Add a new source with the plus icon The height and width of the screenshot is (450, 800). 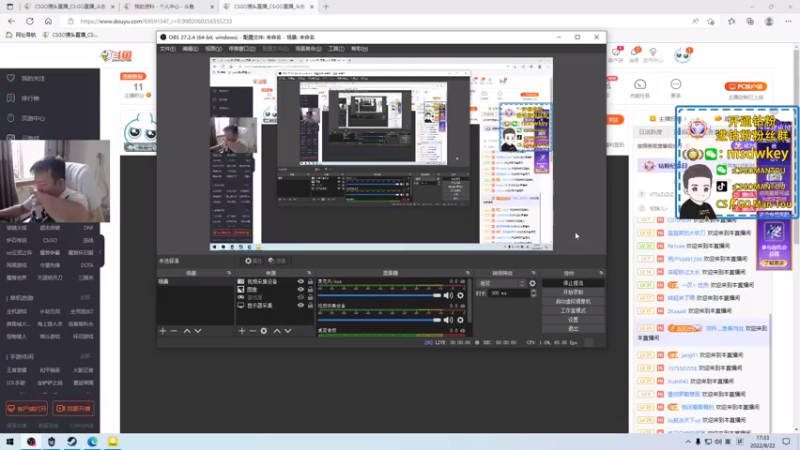[x=242, y=331]
